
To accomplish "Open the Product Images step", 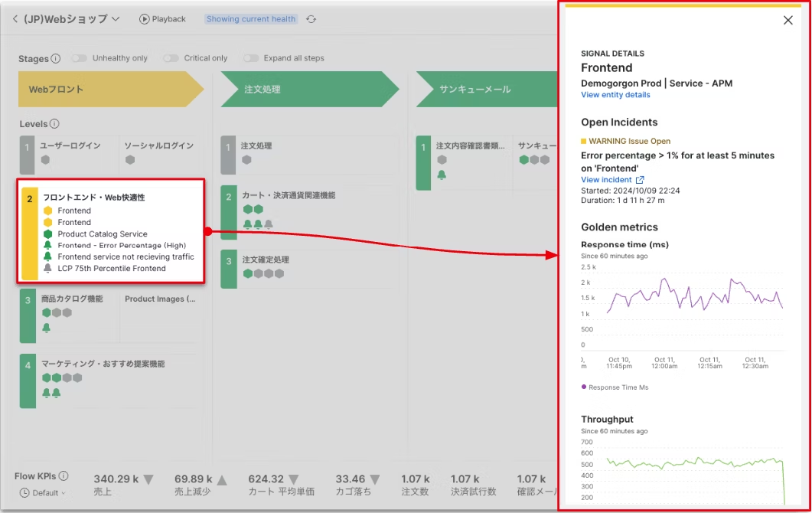I will click(160, 299).
